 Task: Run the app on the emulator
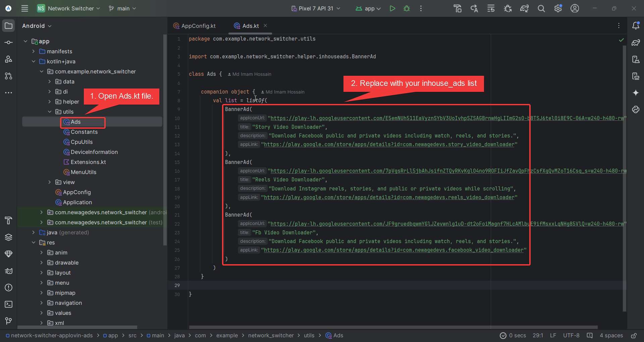coord(392,8)
